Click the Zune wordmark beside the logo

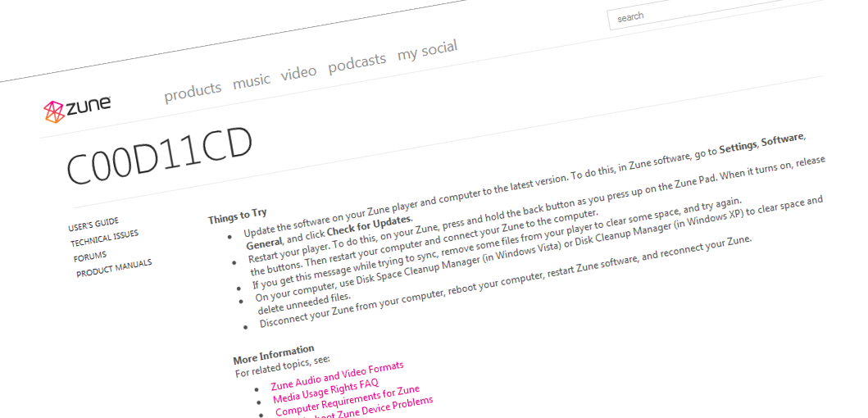[89, 105]
